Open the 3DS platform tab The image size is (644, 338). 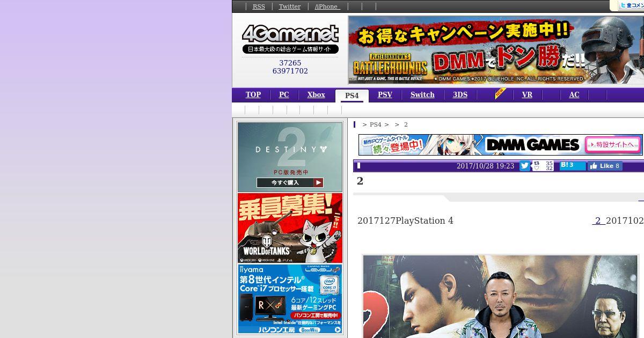coord(460,95)
